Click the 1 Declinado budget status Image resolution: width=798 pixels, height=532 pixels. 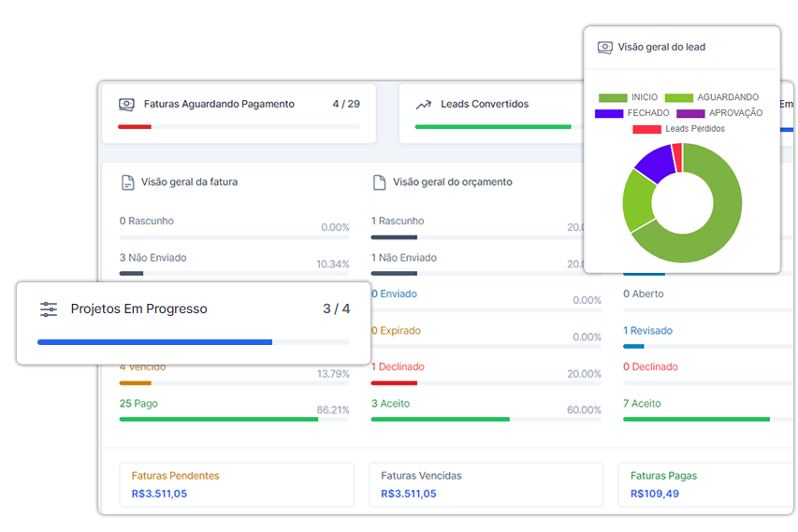pos(398,367)
